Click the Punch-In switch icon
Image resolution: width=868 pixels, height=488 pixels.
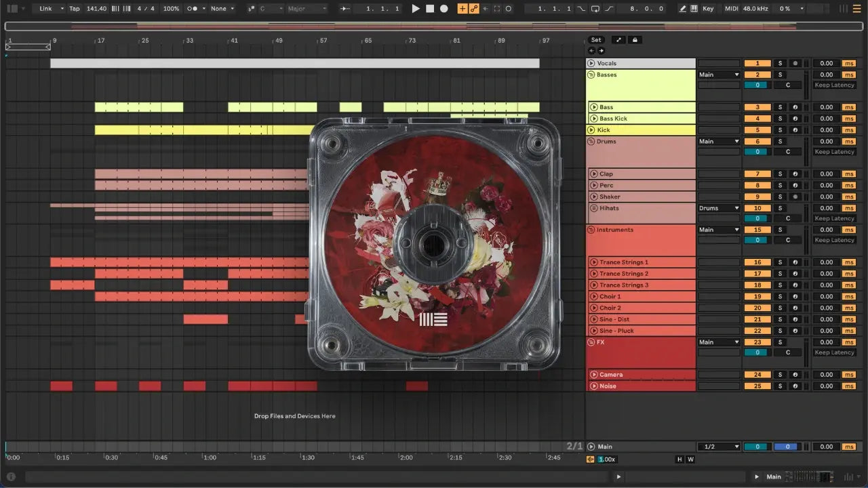pos(582,9)
